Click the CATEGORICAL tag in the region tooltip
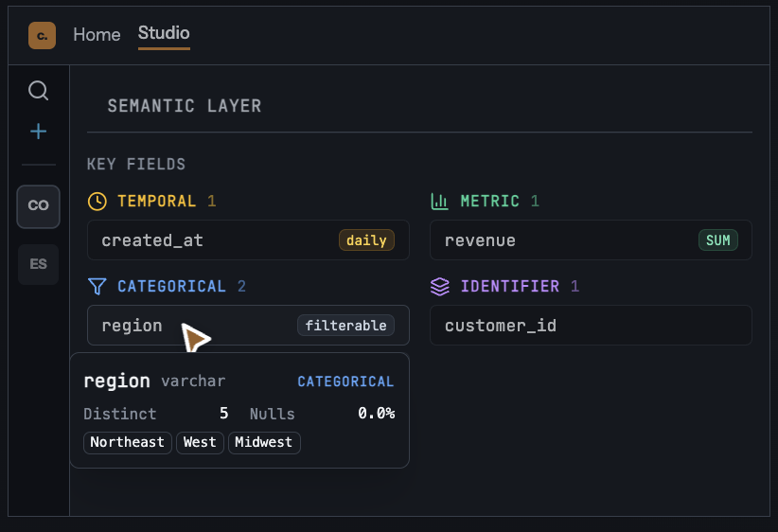 click(345, 381)
